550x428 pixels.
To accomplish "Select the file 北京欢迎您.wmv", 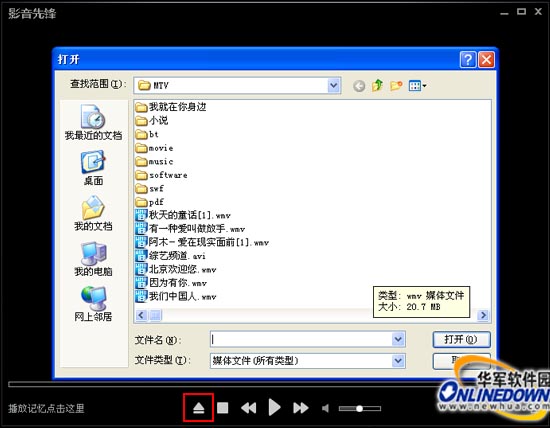I will pyautogui.click(x=176, y=269).
